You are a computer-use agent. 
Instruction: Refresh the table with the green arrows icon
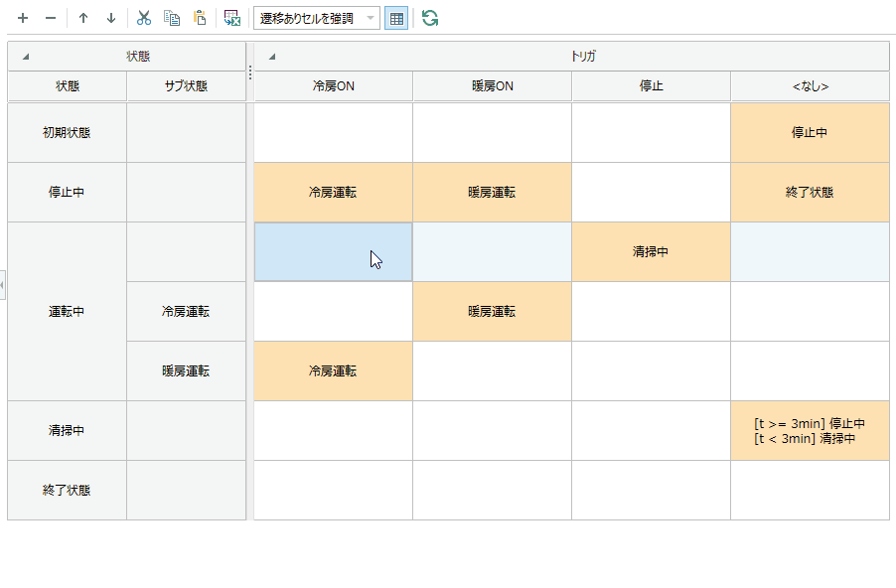430,18
